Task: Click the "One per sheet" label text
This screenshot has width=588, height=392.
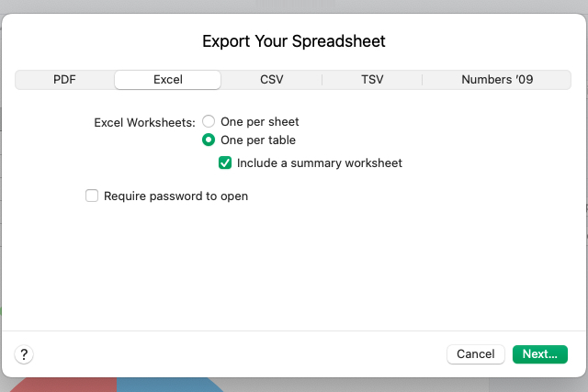Action: click(x=260, y=121)
